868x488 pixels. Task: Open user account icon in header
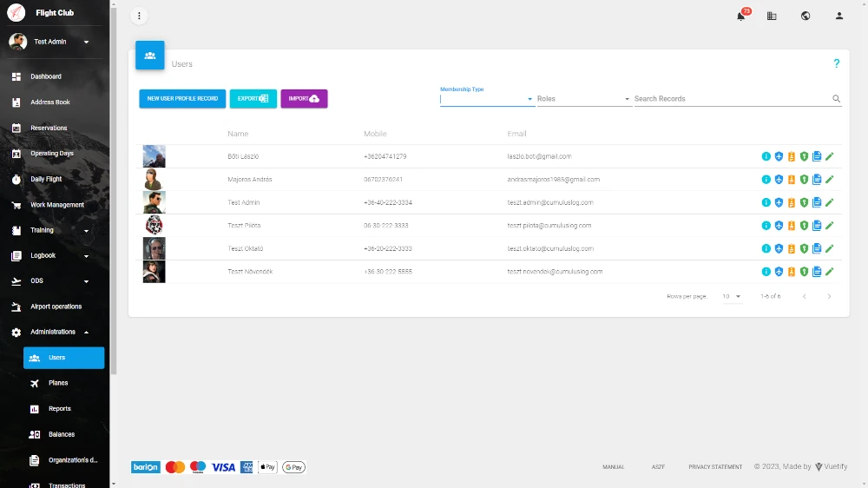point(839,16)
